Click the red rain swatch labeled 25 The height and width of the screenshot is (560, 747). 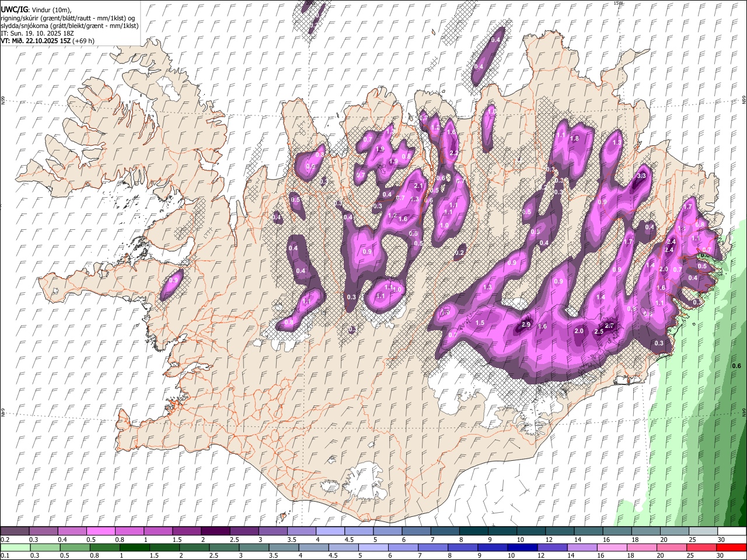[701, 547]
